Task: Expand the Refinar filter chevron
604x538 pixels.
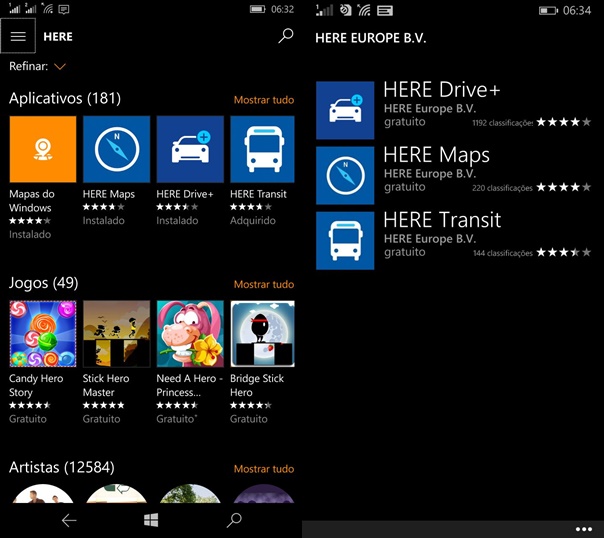Action: tap(60, 67)
